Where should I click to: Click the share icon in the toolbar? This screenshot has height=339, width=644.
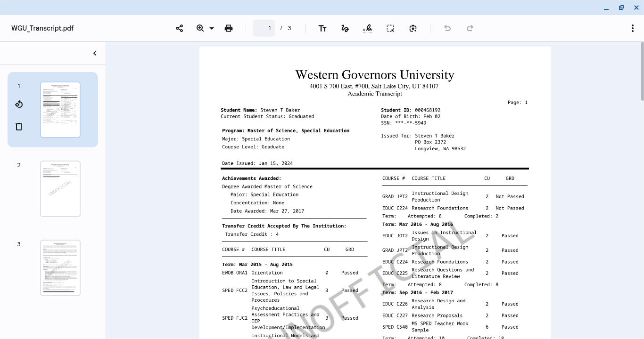coord(180,28)
